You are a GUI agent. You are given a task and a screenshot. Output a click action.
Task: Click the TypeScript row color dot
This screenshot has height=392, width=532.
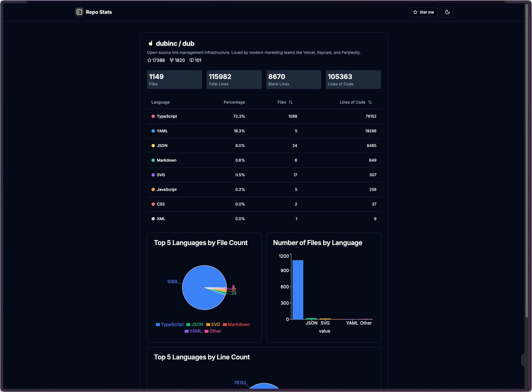[153, 116]
